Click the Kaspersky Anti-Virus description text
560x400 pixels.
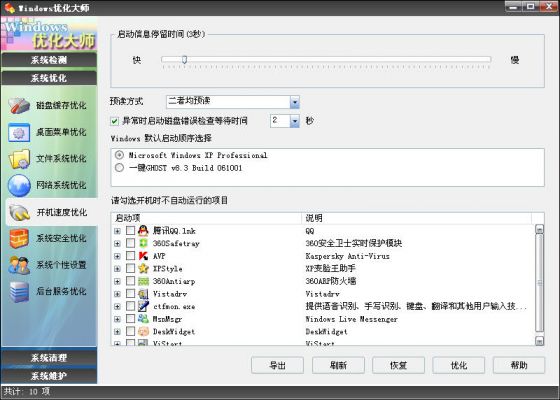348,256
